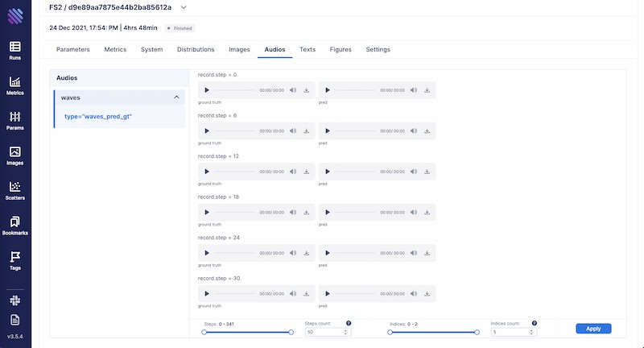The height and width of the screenshot is (348, 644).
Task: Open the Params explorer in sidebar
Action: 15,120
